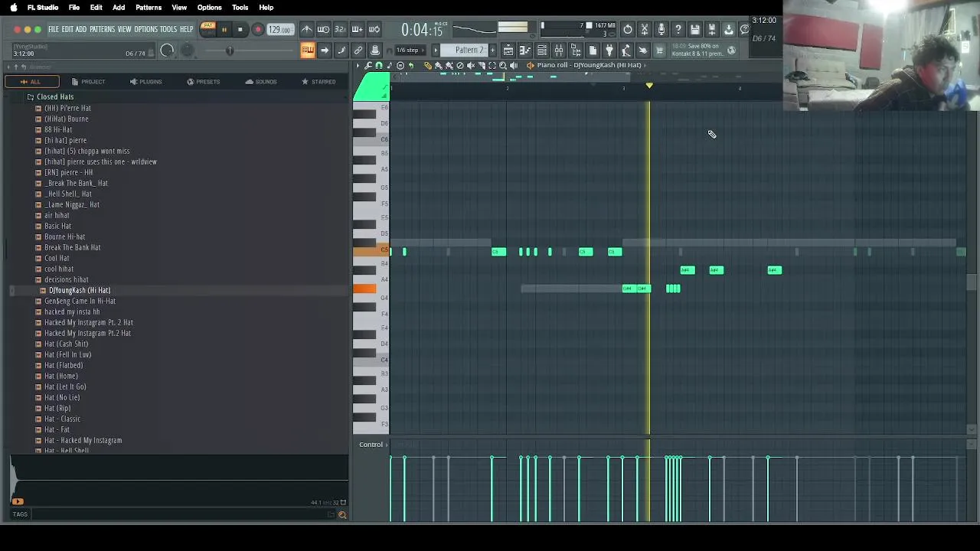980x551 pixels.
Task: Click the main swing slider handle
Action: coord(229,51)
